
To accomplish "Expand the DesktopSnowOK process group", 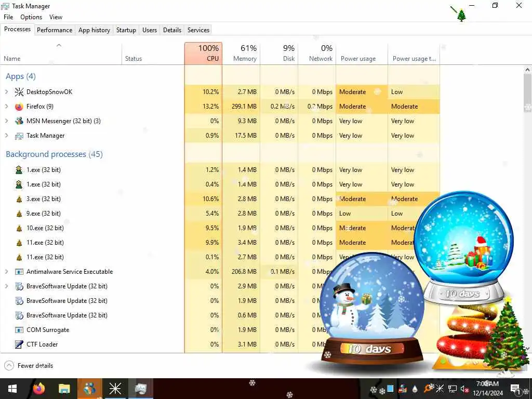I will (x=6, y=92).
